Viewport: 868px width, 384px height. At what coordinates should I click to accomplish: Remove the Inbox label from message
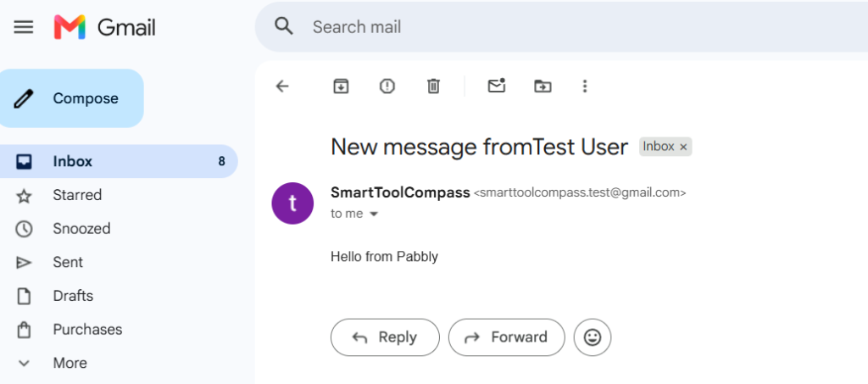click(x=683, y=147)
